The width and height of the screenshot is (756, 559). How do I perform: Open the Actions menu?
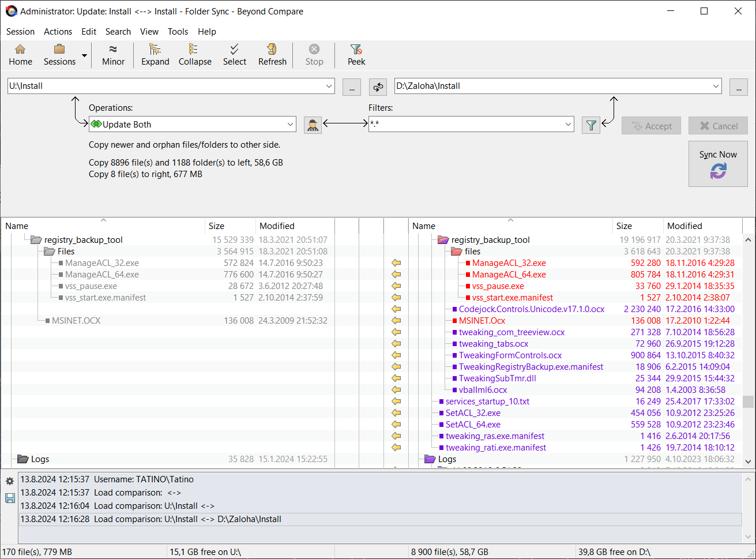(x=58, y=32)
